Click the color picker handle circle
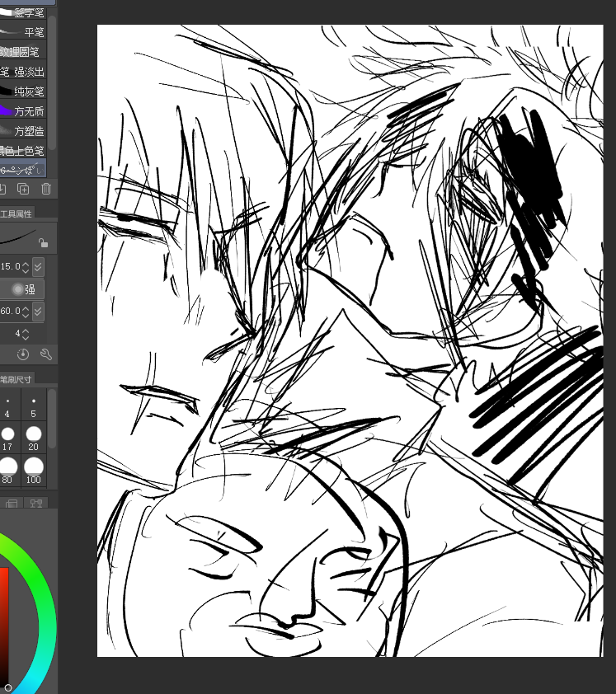The height and width of the screenshot is (694, 616). (x=7, y=689)
